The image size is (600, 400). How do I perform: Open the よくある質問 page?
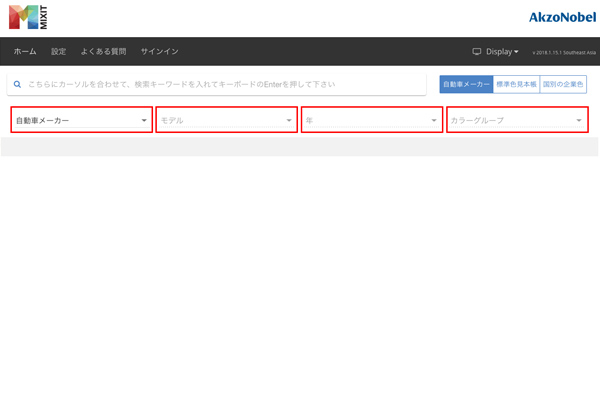pyautogui.click(x=103, y=52)
